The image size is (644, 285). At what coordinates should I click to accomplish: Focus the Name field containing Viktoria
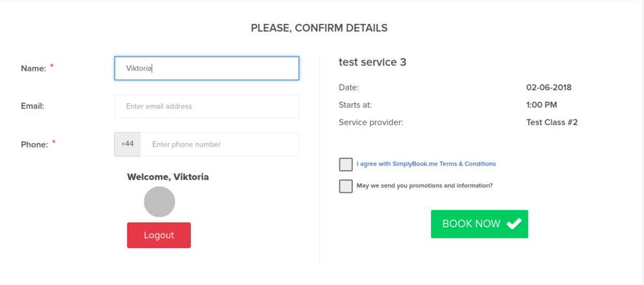206,68
